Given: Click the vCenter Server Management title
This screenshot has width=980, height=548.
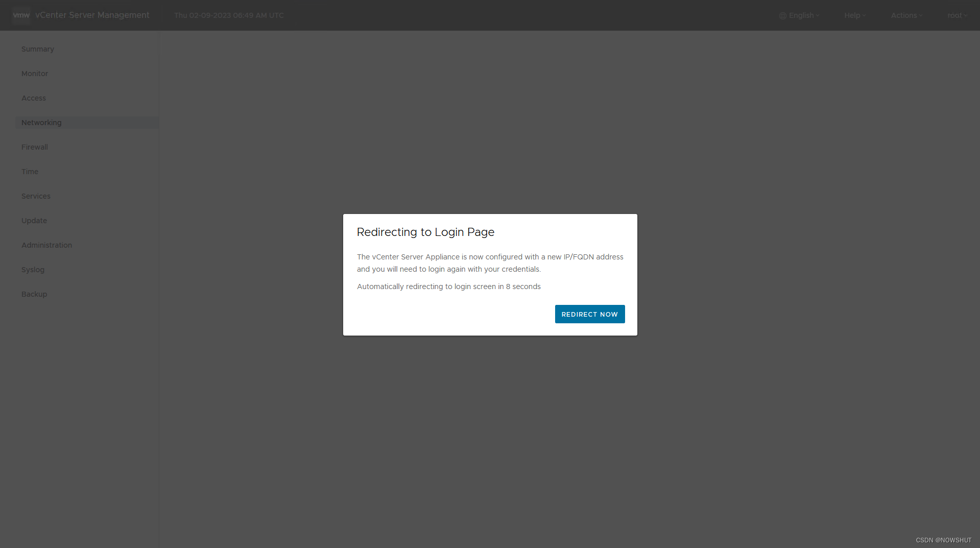Looking at the screenshot, I should click(x=92, y=15).
